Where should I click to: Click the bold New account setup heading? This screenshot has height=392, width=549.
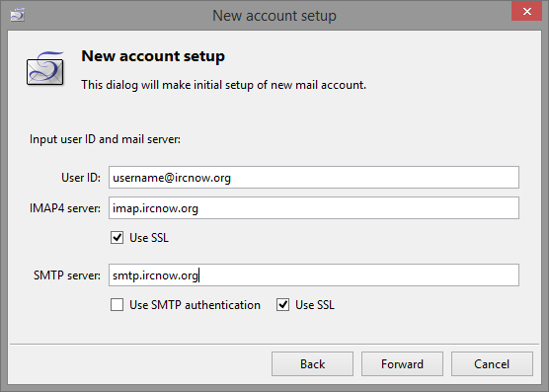click(153, 56)
